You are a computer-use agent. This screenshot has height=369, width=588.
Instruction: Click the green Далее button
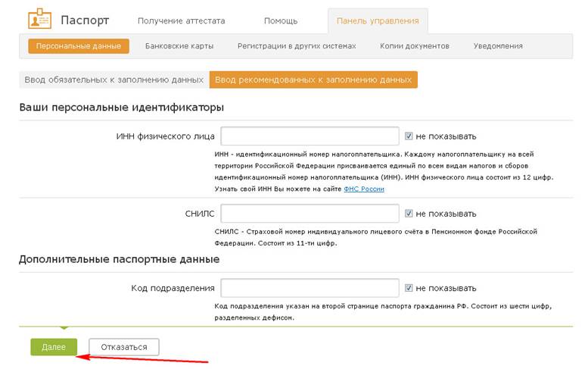tap(54, 347)
